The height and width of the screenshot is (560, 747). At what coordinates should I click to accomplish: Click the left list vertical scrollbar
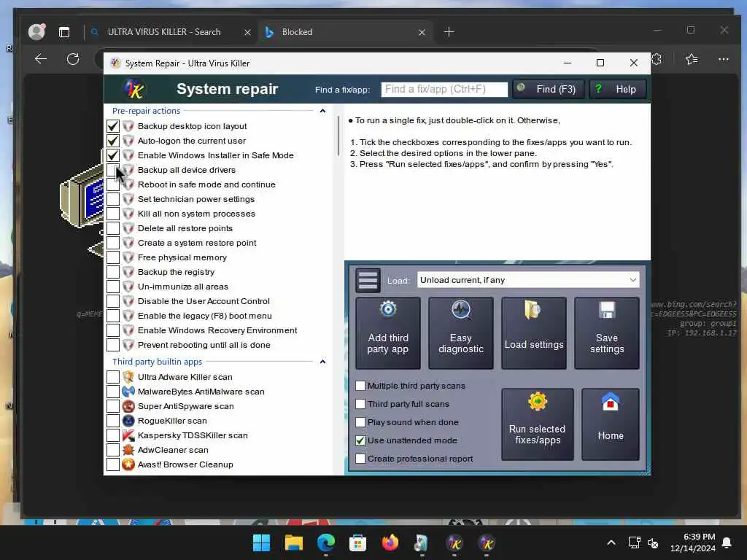(338, 136)
